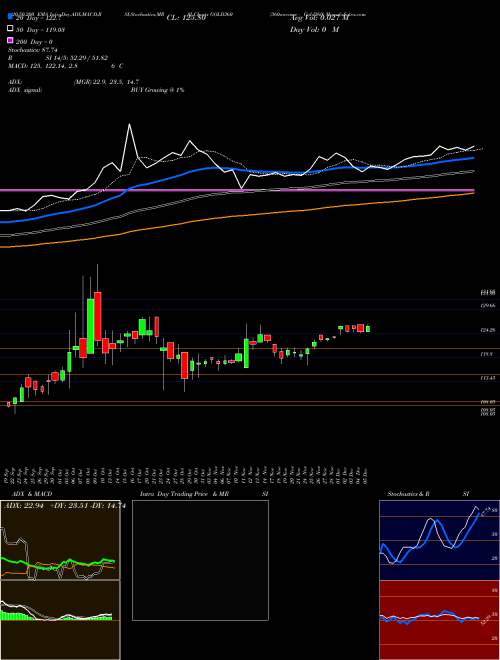Click the 'CL: 125.80' closing price text
This screenshot has width=500, height=660.
point(186,18)
